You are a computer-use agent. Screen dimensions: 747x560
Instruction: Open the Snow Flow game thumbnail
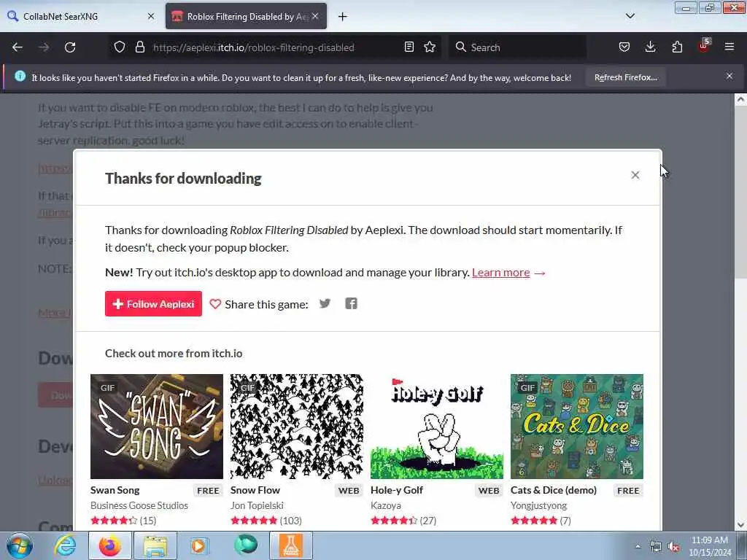(296, 426)
